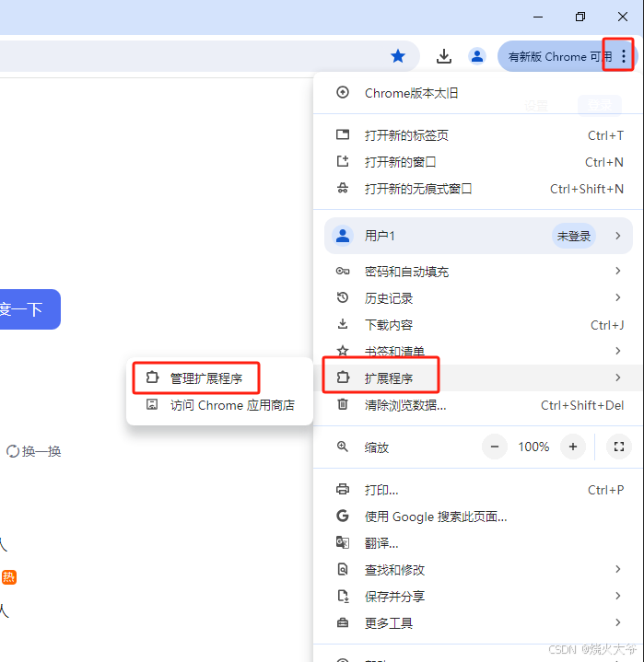
Task: Expand 历史记录 submenu arrow
Action: 618,297
